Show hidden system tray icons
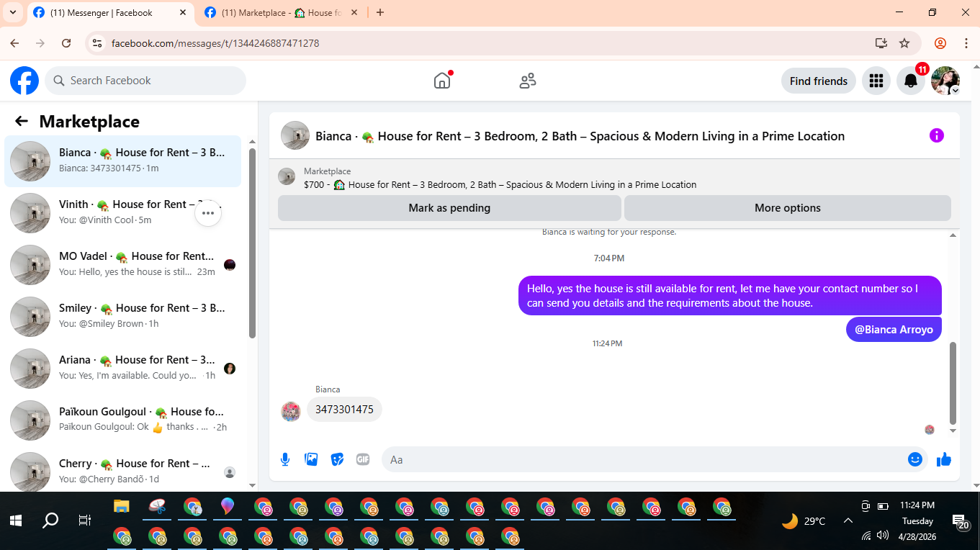The width and height of the screenshot is (980, 550). tap(848, 520)
